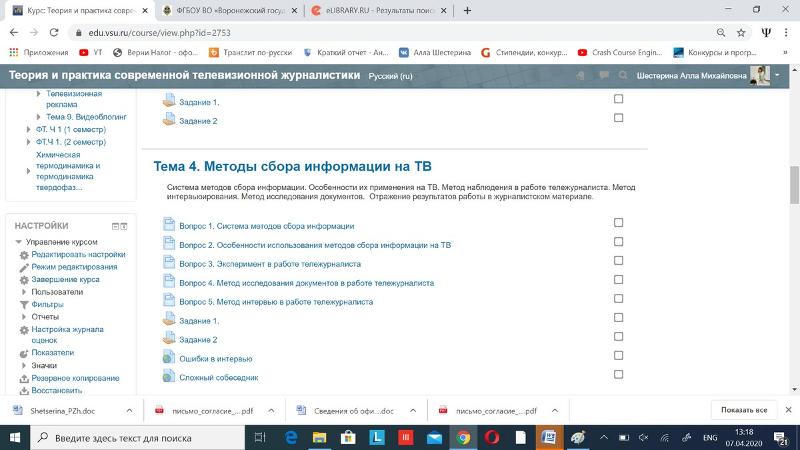Tick the completion checkbox for Вопрос 1

(618, 223)
